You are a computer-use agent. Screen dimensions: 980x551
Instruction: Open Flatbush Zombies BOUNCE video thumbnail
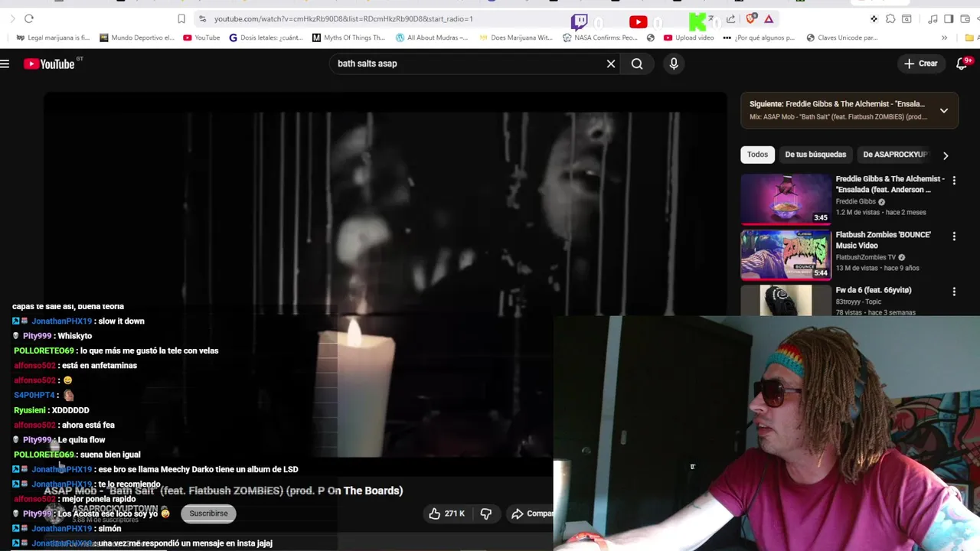786,255
